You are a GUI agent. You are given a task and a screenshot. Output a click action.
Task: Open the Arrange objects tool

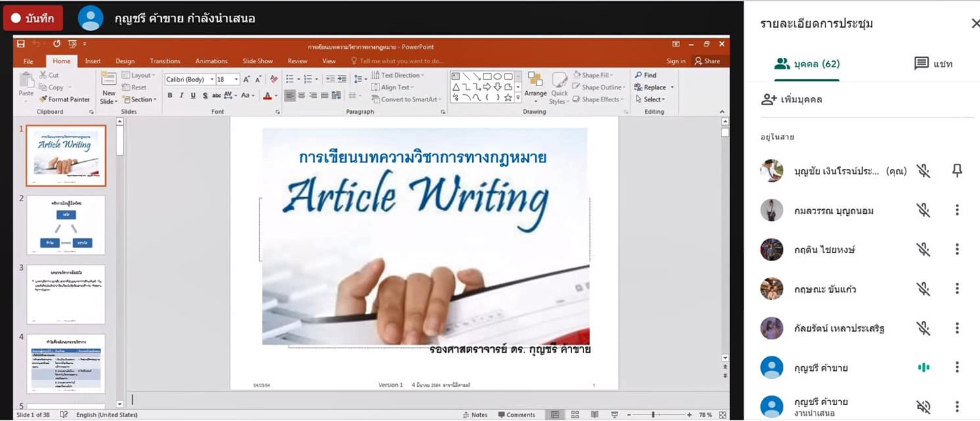[535, 87]
